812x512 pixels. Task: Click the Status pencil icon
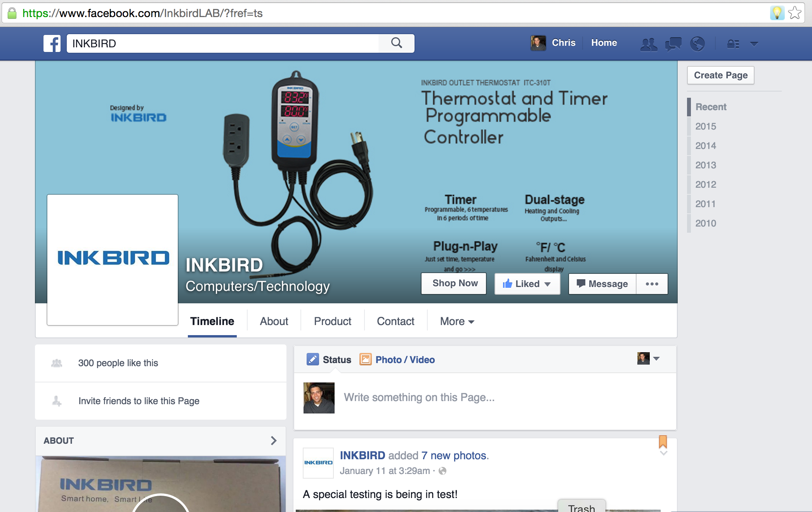(312, 360)
